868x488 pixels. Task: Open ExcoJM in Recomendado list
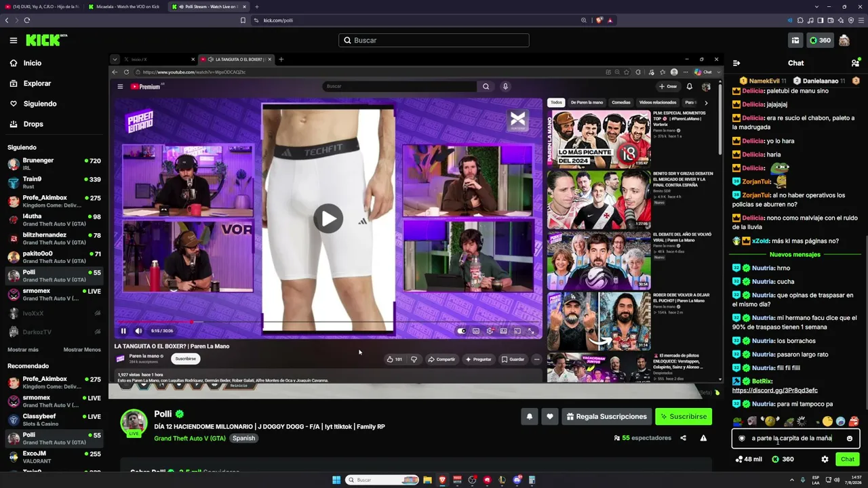[54, 457]
